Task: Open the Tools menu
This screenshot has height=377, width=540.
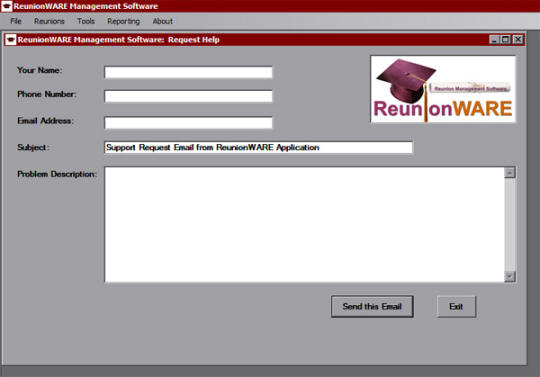Action: coord(86,21)
